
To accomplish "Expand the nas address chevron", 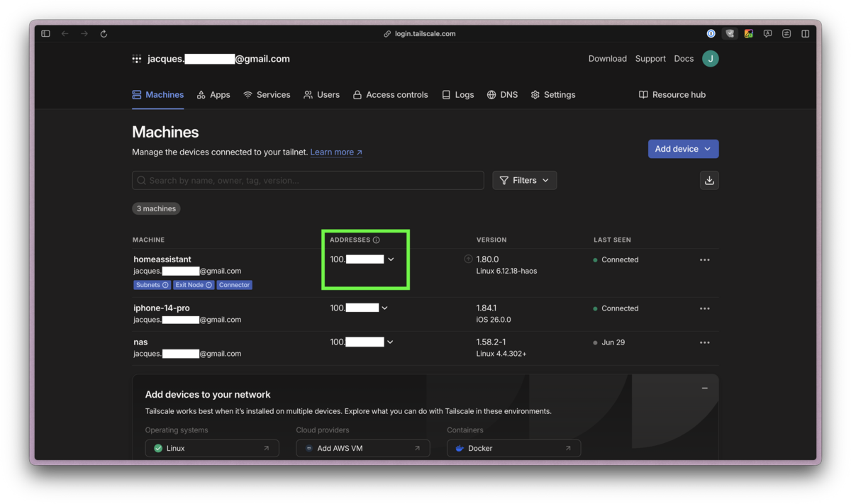I will pyautogui.click(x=390, y=342).
